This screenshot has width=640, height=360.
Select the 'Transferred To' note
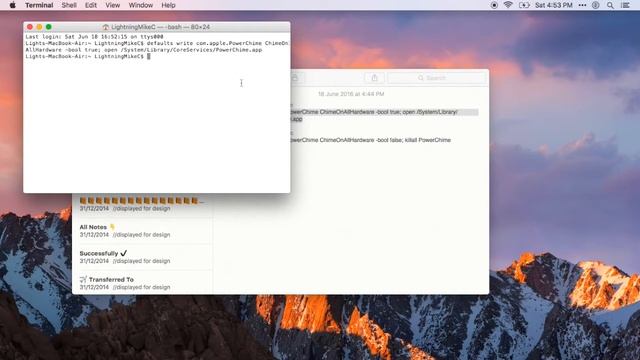pos(142,283)
